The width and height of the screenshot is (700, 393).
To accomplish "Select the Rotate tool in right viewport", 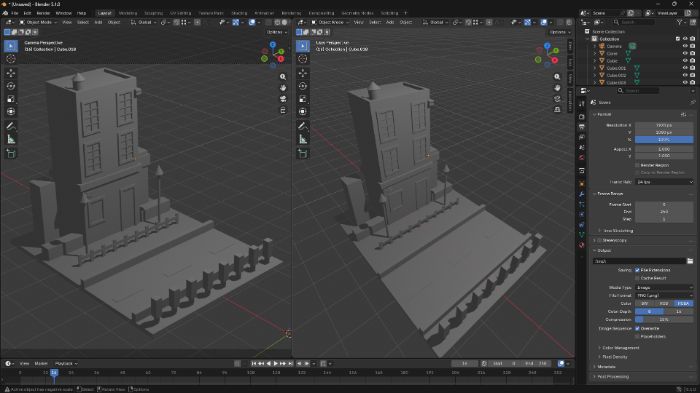I will (x=303, y=86).
